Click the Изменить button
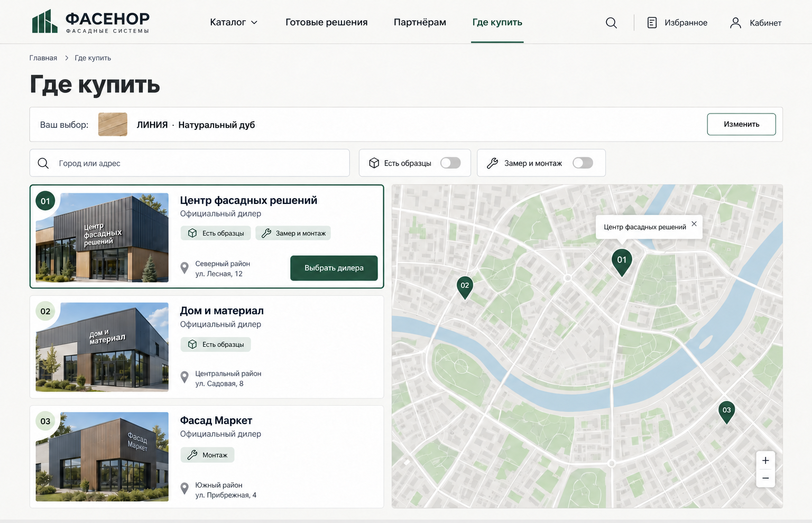The width and height of the screenshot is (812, 523). 742,124
